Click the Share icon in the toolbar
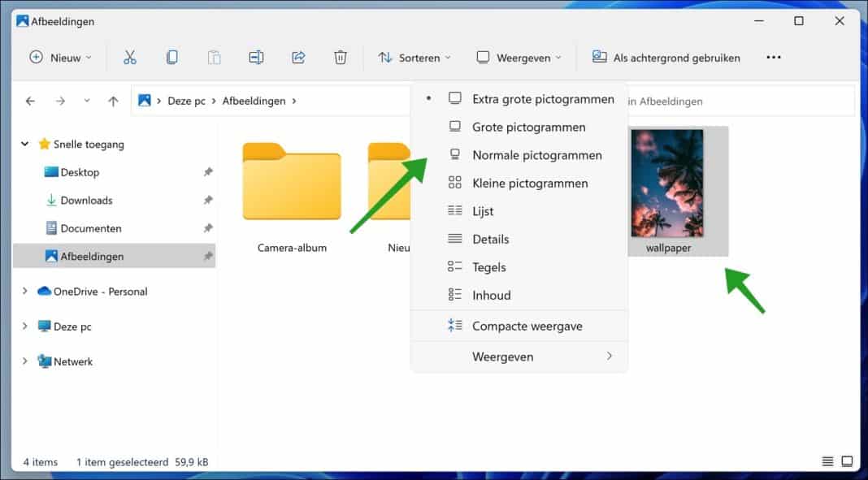This screenshot has height=480, width=868. click(x=298, y=57)
